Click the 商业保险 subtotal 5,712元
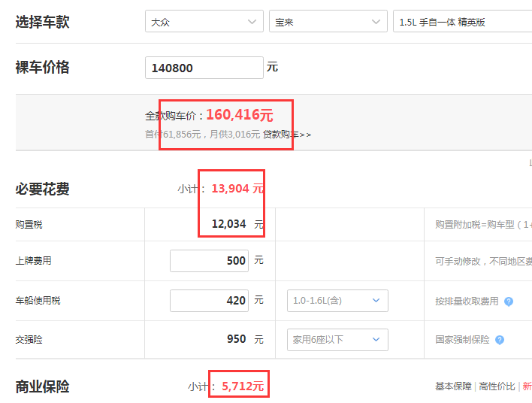This screenshot has height=403, width=532. [x=243, y=386]
